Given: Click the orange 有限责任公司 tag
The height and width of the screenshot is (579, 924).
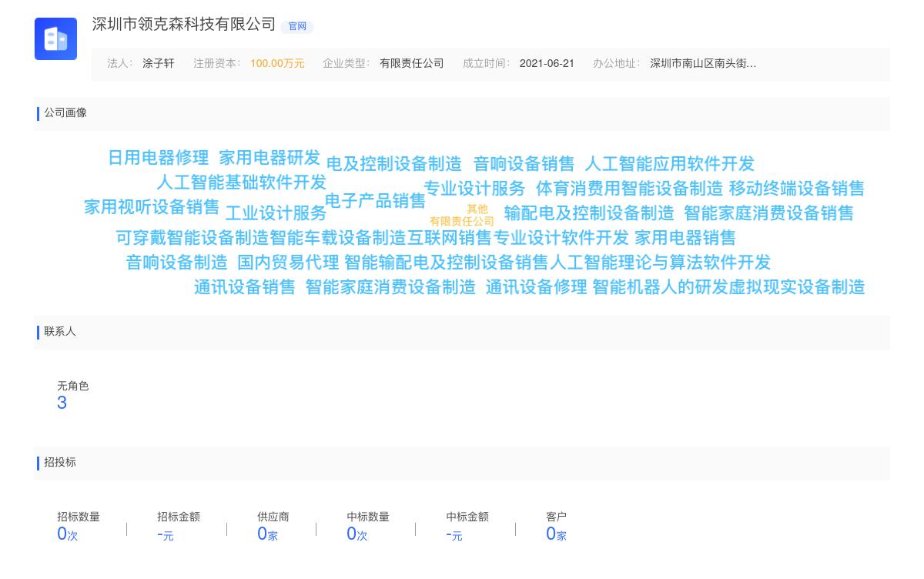Looking at the screenshot, I should pos(462,222).
